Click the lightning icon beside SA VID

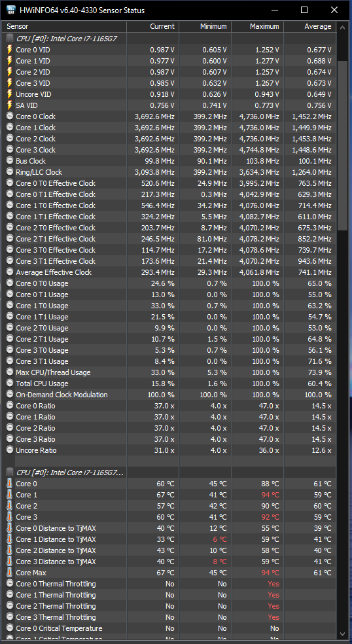10,105
